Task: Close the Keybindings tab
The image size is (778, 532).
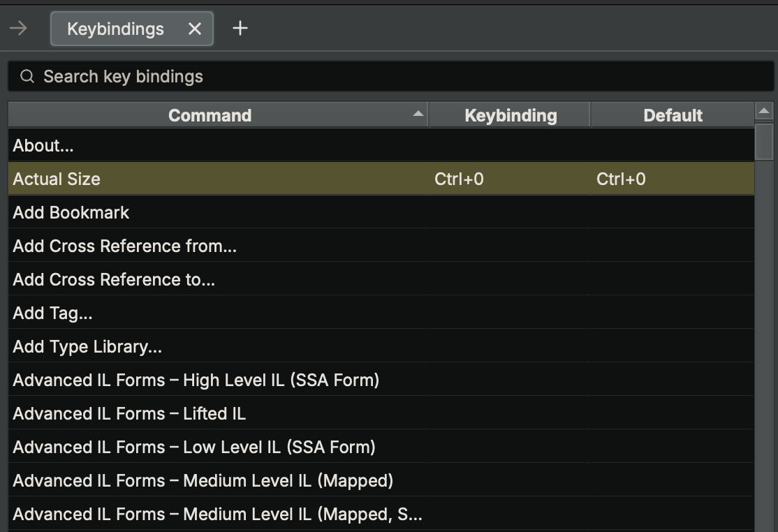Action: [195, 29]
